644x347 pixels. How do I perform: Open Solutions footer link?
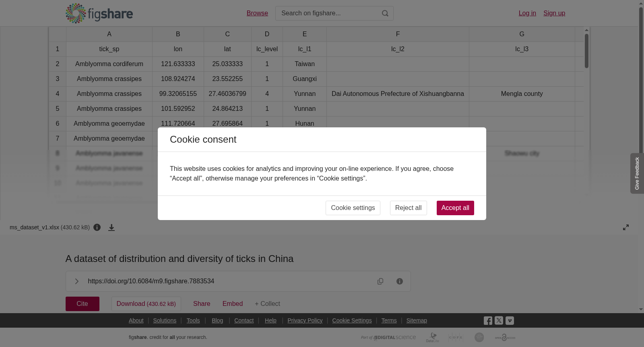(165, 320)
